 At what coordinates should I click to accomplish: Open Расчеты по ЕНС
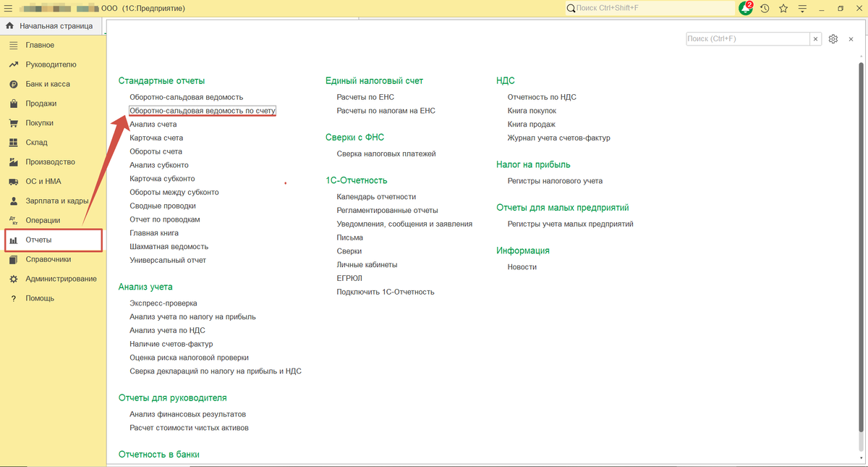click(x=365, y=97)
